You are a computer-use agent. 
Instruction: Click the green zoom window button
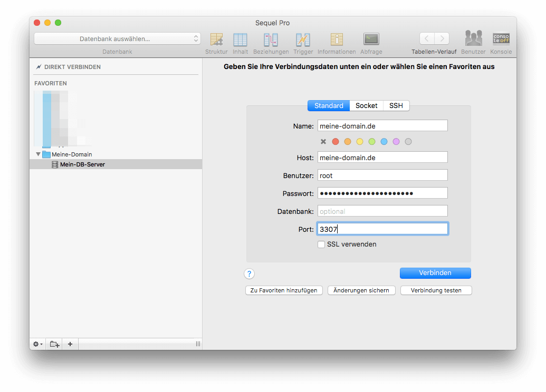click(58, 23)
